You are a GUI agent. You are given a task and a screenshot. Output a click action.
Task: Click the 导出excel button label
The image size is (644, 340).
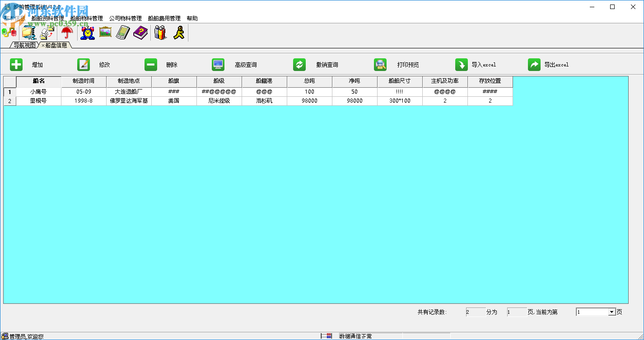tap(556, 65)
